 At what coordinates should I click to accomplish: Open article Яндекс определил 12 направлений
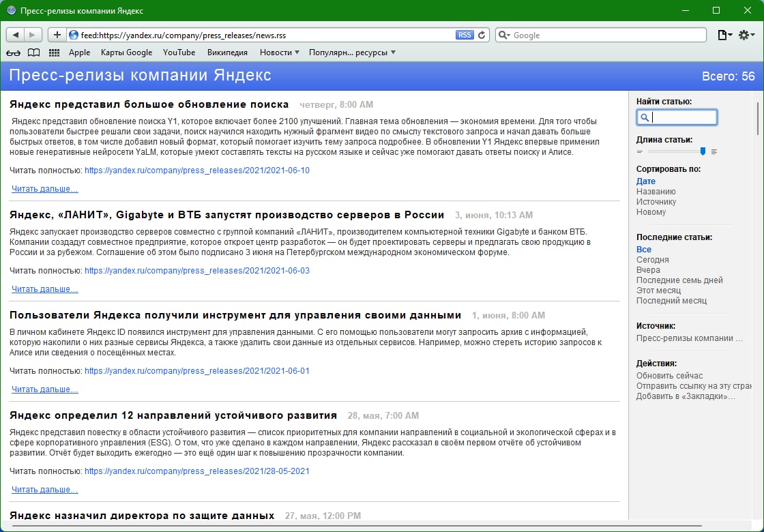(x=173, y=415)
